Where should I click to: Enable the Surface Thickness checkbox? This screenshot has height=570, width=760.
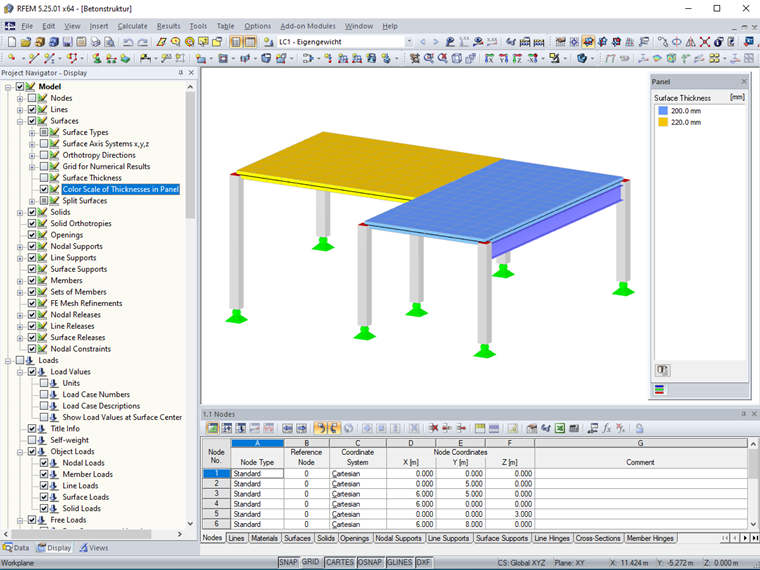point(44,178)
